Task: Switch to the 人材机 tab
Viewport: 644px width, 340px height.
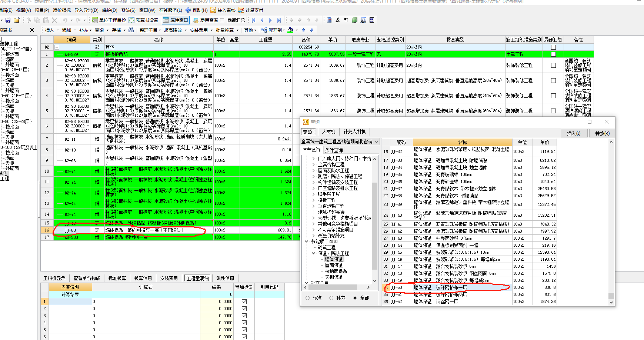Action: 328,131
